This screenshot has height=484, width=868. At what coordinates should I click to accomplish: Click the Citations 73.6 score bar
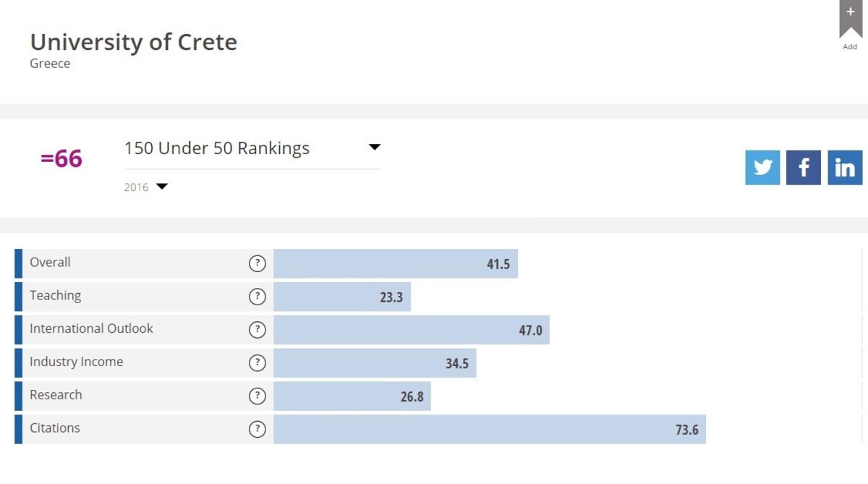(489, 429)
